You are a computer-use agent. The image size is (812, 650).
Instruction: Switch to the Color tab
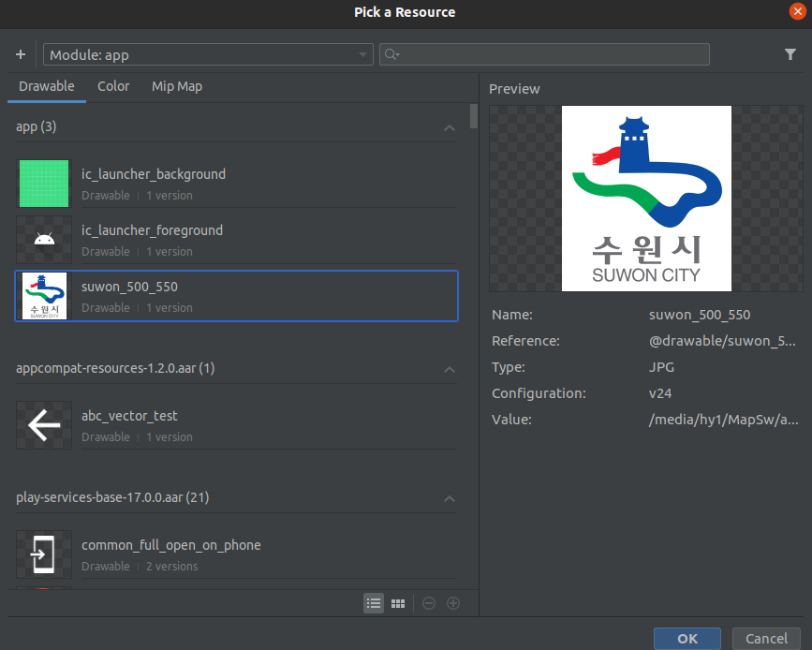[113, 86]
